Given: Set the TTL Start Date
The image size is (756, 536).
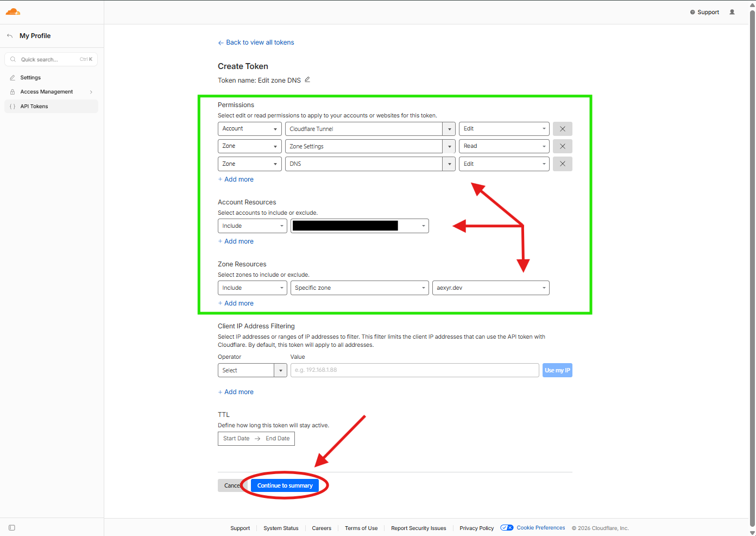Looking at the screenshot, I should point(236,439).
